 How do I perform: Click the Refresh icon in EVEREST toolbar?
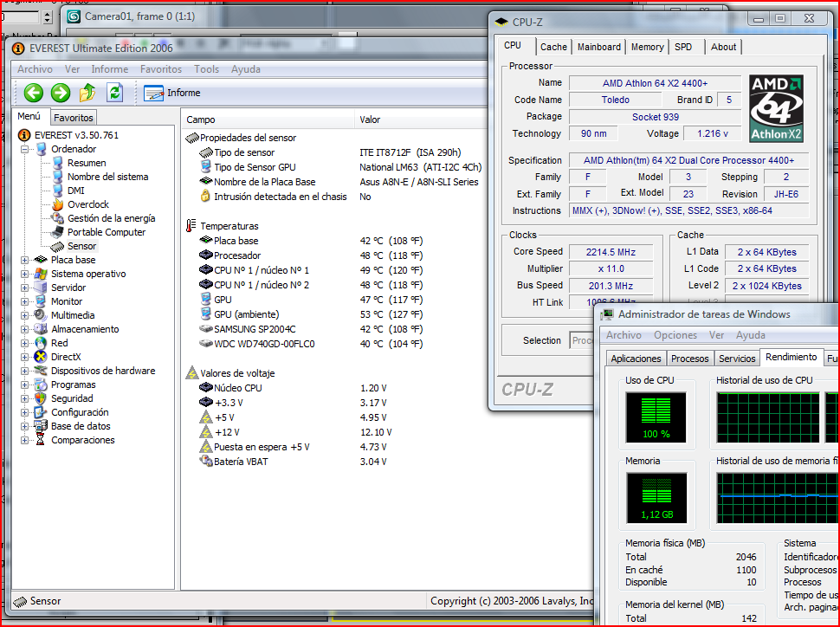point(114,93)
